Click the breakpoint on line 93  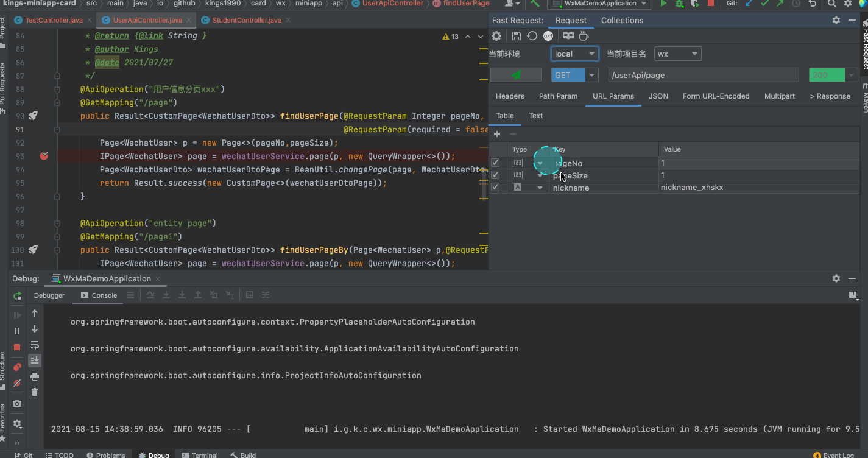pos(44,156)
